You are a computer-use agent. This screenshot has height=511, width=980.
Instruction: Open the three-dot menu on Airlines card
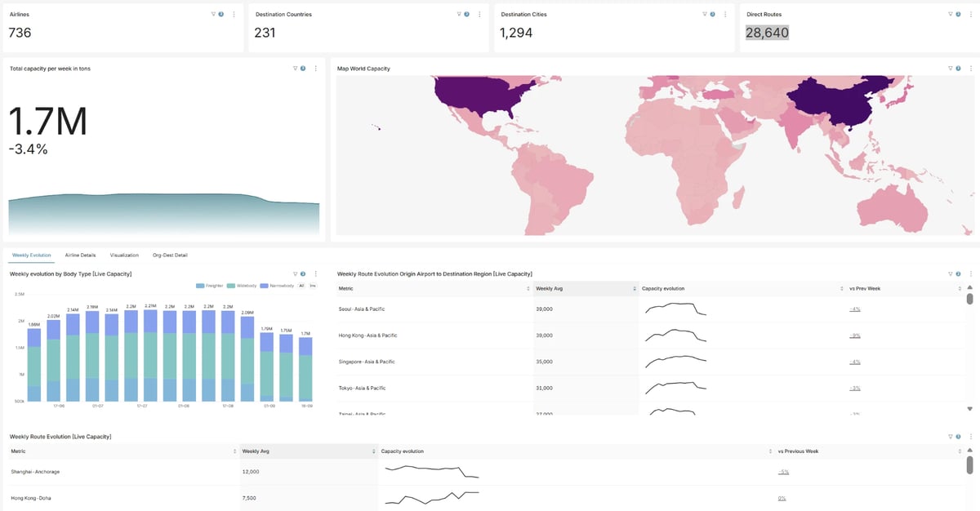tap(234, 14)
